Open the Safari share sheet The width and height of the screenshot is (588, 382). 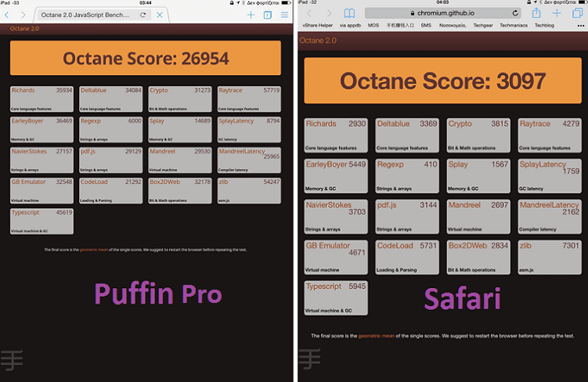coord(536,13)
